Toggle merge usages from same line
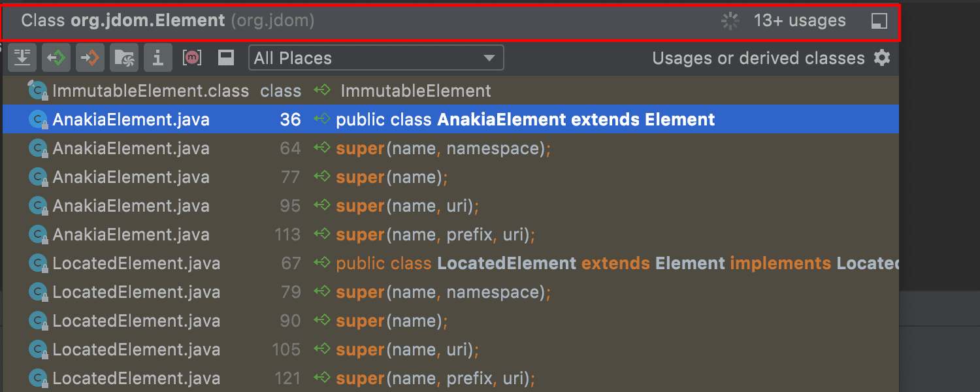 click(x=22, y=58)
